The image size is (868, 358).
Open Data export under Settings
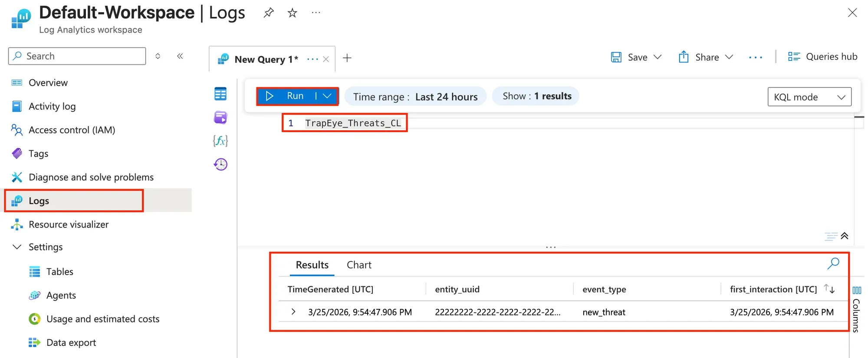pos(71,342)
